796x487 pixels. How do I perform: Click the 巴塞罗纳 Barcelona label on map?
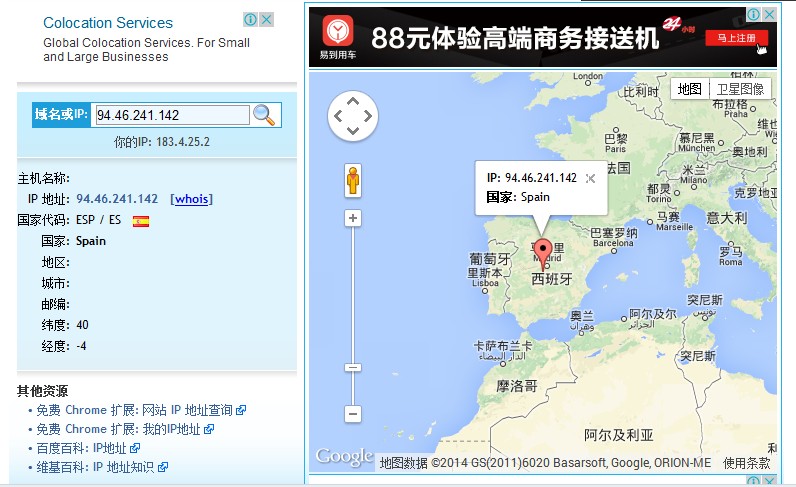613,237
